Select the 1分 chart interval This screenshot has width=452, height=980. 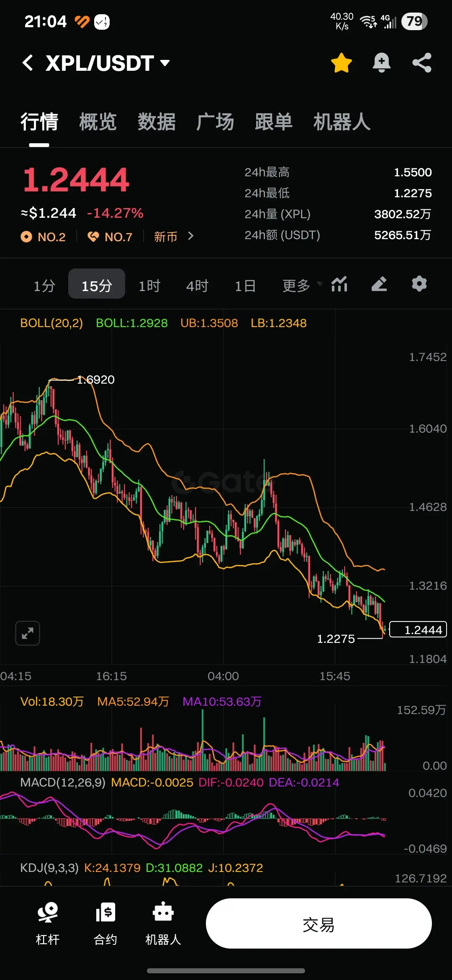click(44, 286)
